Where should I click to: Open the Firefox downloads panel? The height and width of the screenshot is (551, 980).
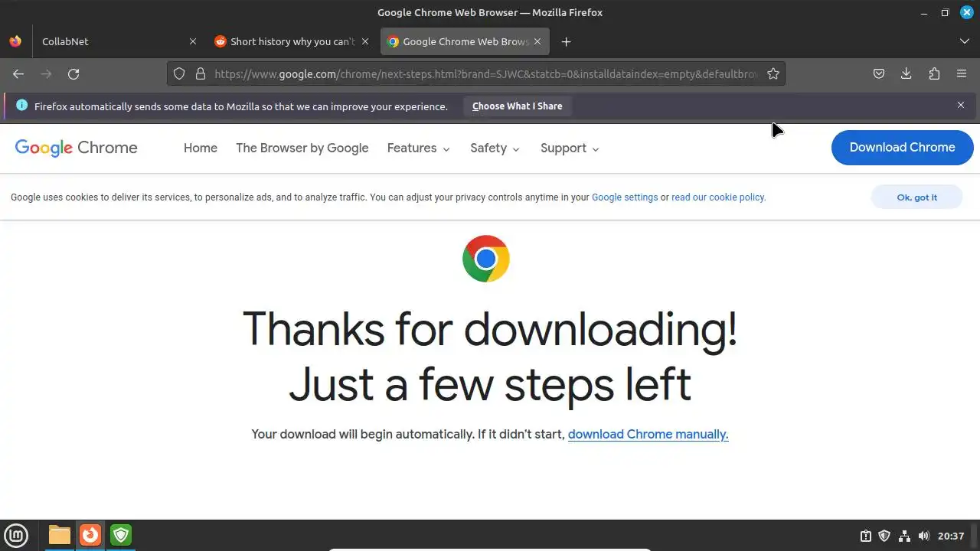906,73
